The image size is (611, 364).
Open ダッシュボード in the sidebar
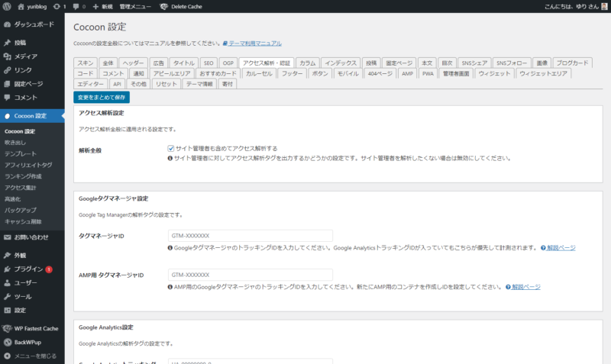point(32,24)
